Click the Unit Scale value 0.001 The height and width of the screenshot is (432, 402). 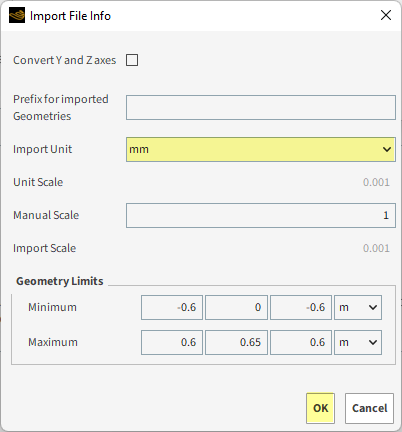click(376, 182)
